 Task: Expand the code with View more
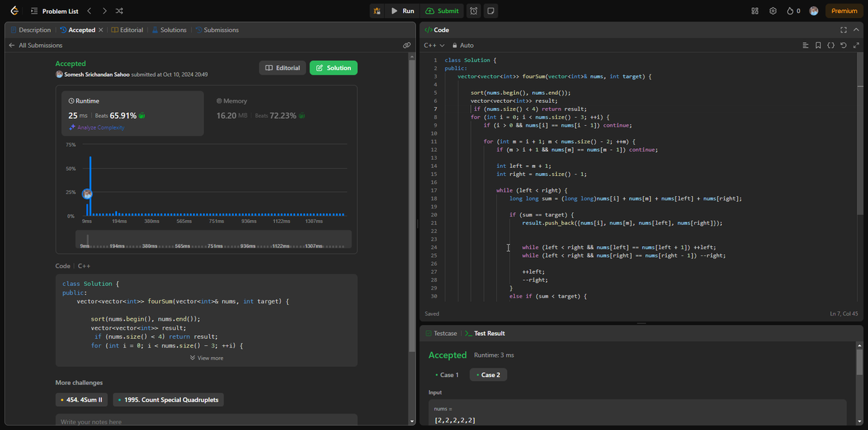tap(206, 358)
